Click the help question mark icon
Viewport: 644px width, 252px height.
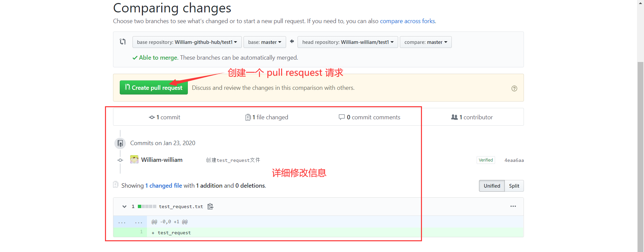(514, 88)
